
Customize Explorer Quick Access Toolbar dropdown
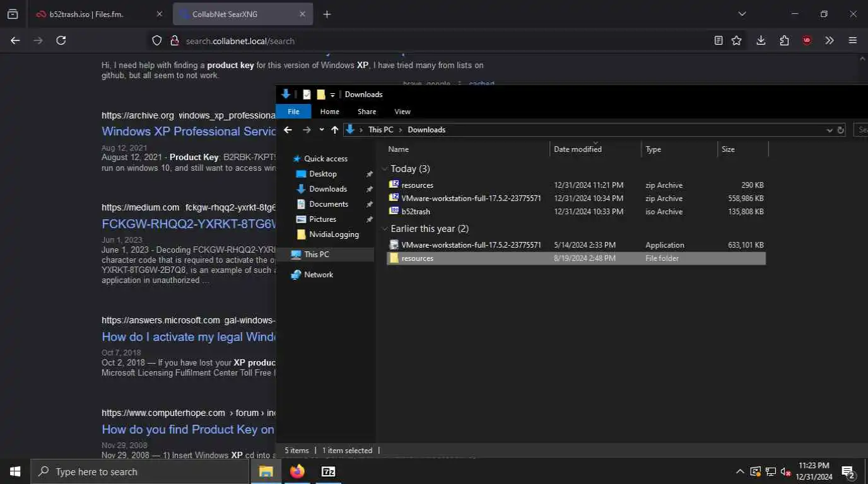[332, 95]
